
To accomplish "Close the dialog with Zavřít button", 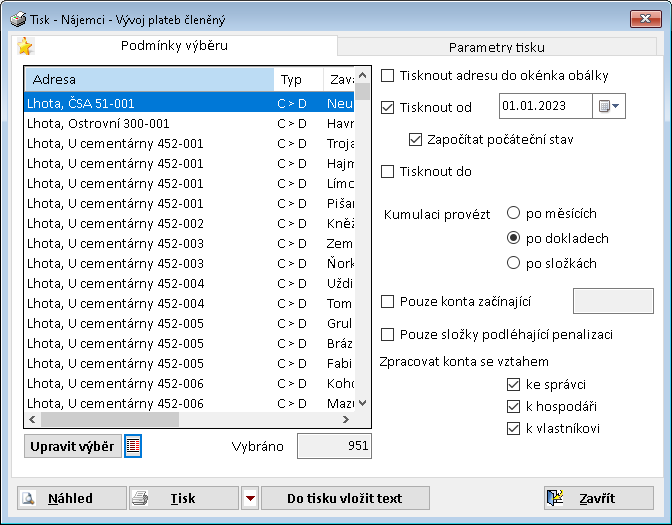I will (598, 498).
